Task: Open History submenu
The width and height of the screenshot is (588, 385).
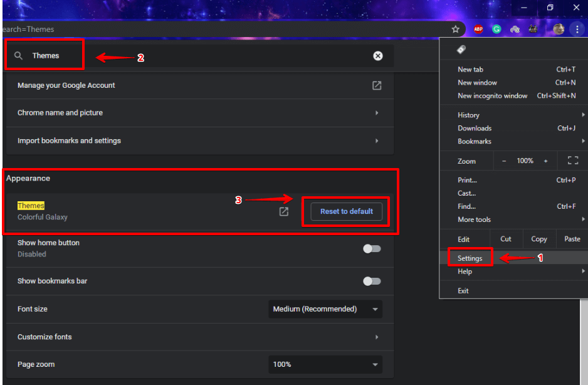Action: point(513,115)
